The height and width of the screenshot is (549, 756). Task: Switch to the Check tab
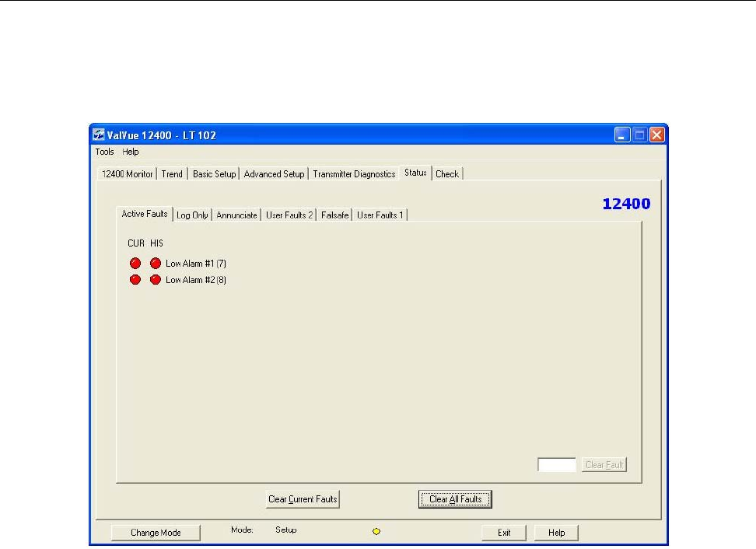(x=447, y=174)
